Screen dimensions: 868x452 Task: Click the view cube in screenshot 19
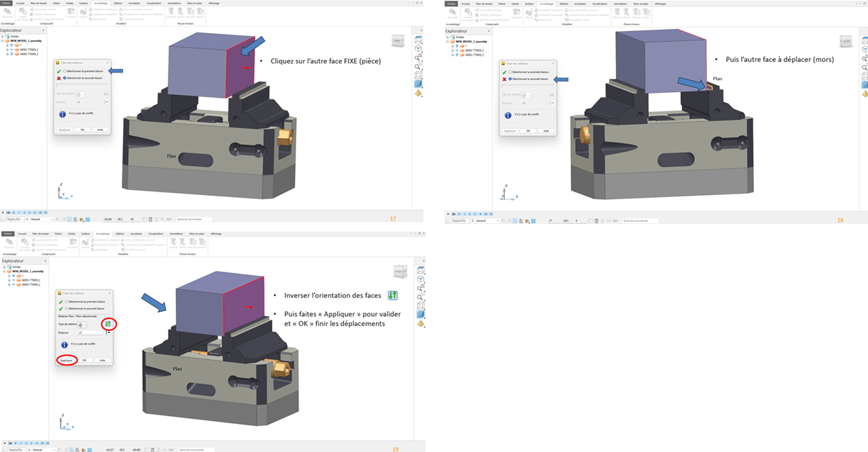pyautogui.click(x=401, y=272)
